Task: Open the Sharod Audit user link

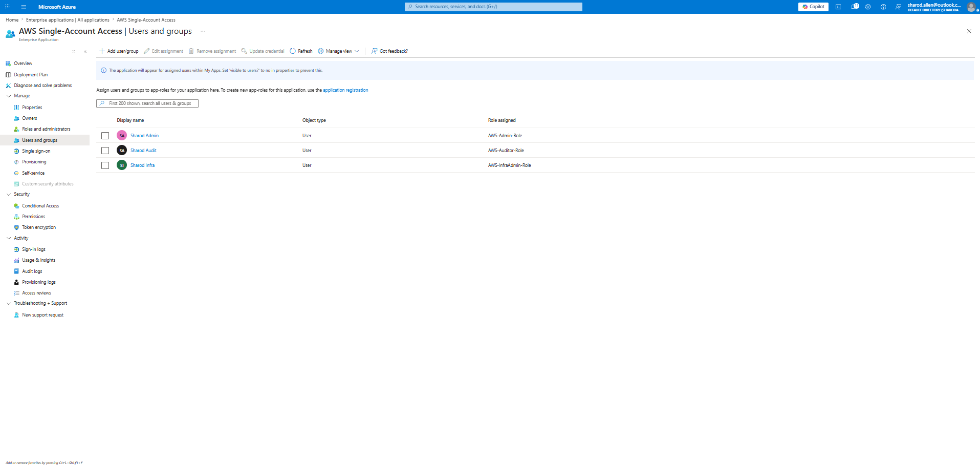Action: pyautogui.click(x=143, y=151)
